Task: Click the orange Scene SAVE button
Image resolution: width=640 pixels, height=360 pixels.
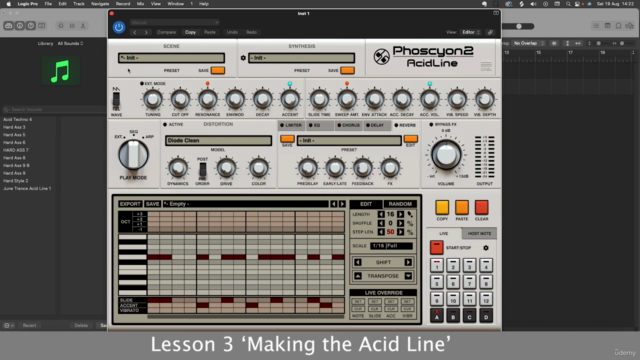Action: pyautogui.click(x=218, y=70)
